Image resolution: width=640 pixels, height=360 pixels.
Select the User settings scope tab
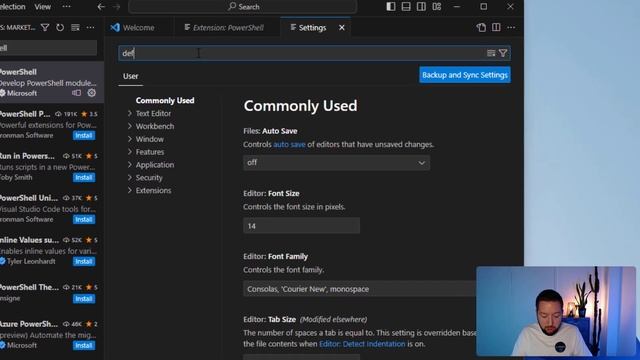(x=131, y=76)
